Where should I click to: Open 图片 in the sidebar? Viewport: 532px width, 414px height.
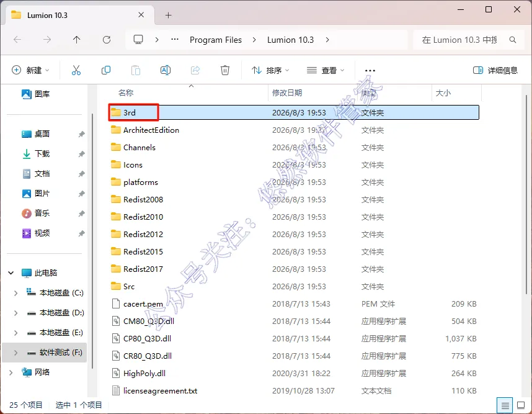pyautogui.click(x=35, y=194)
